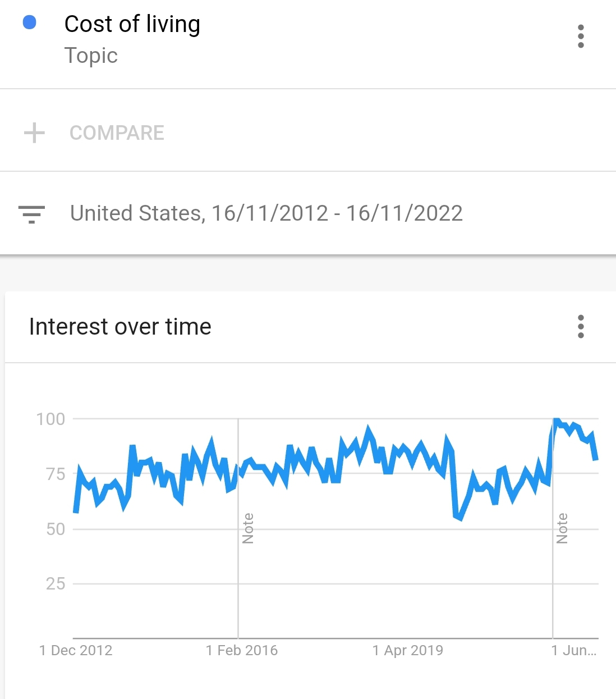Click the 1 Apr 2019 axis label
Screen dimensions: 616x699
pyautogui.click(x=408, y=650)
